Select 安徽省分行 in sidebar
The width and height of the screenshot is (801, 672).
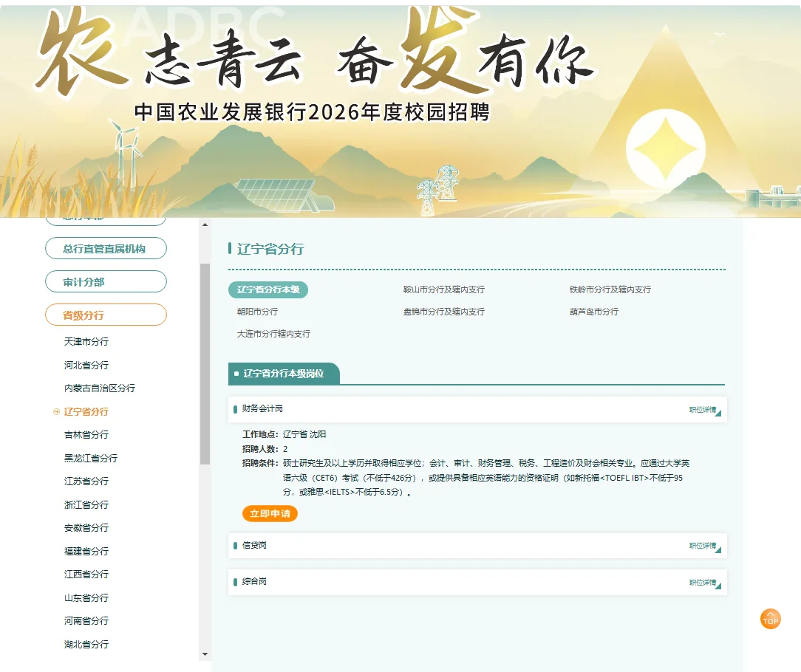[x=86, y=527]
